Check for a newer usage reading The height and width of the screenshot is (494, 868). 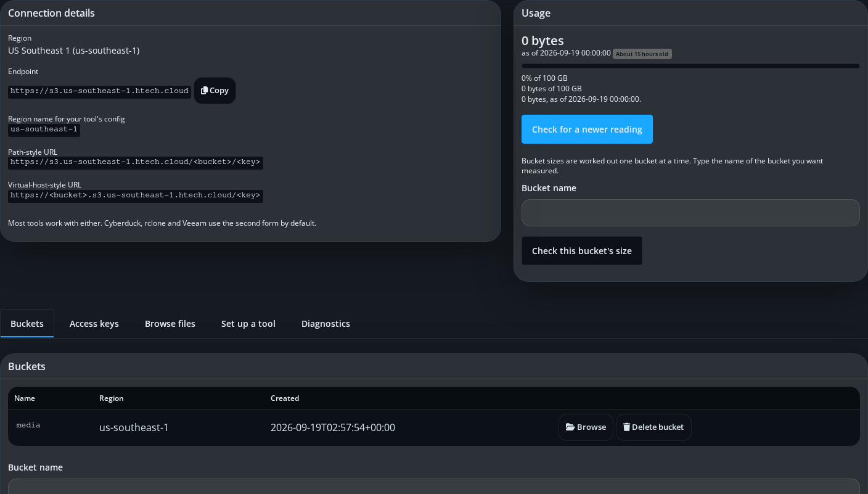click(587, 130)
